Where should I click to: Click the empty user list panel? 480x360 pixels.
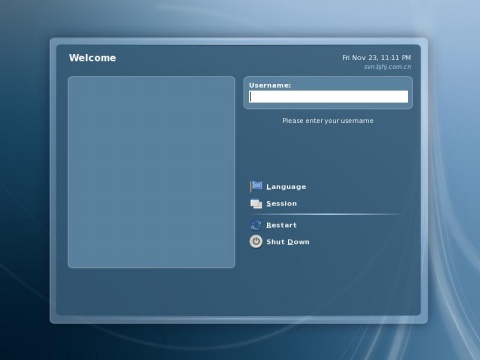point(151,172)
